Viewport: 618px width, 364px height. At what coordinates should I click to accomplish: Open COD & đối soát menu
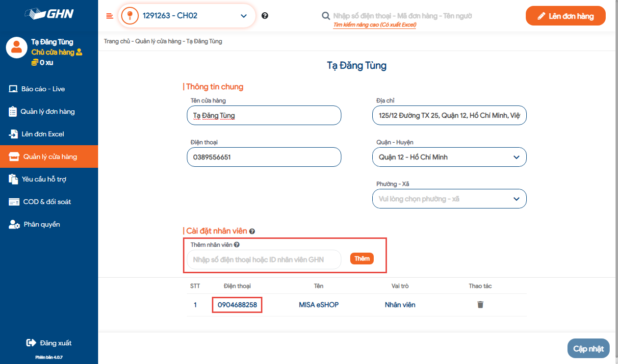click(x=47, y=202)
